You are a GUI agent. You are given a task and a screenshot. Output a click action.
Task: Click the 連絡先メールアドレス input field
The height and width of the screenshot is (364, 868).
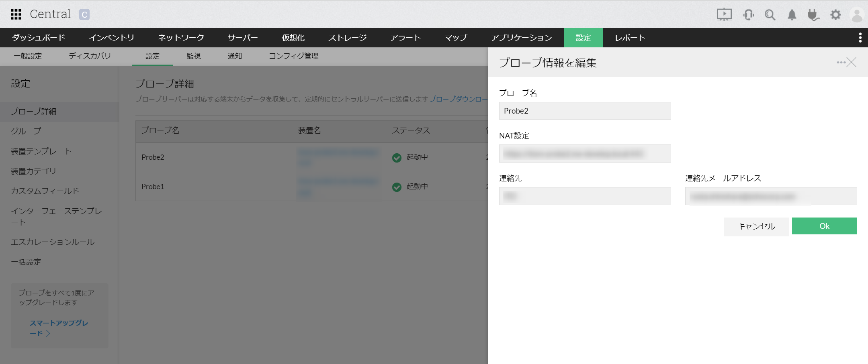[x=770, y=196]
